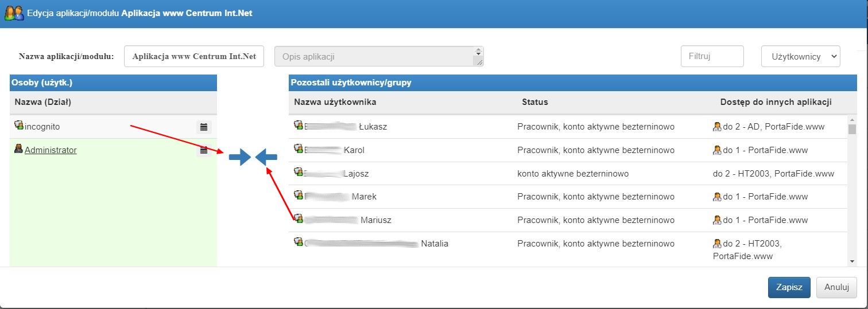The height and width of the screenshot is (309, 868).
Task: Click the application name field
Action: (194, 56)
